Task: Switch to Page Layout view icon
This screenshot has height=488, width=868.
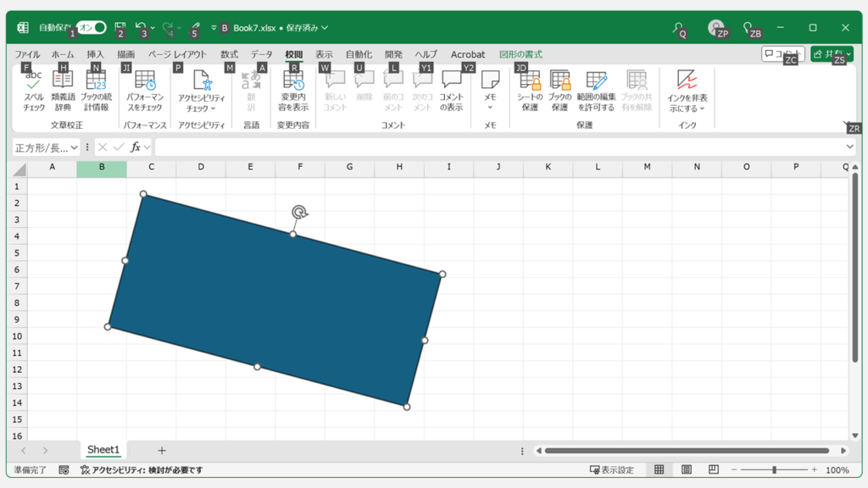Action: pos(687,469)
